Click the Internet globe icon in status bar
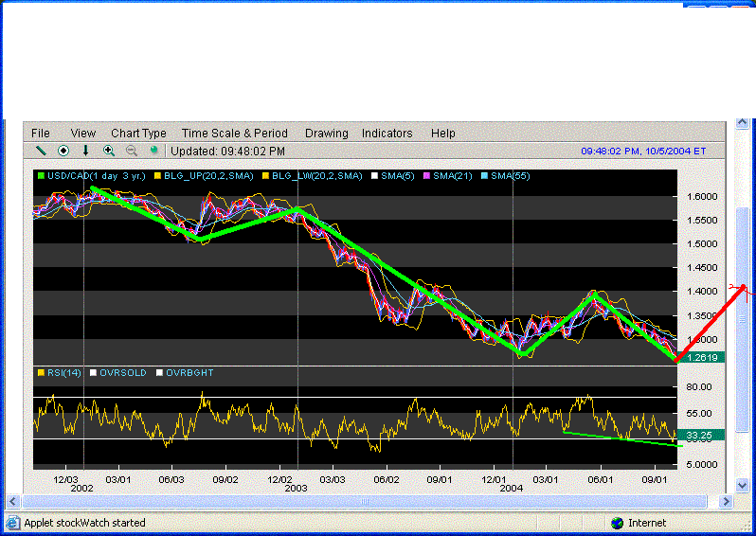The height and width of the screenshot is (536, 756). tap(618, 523)
